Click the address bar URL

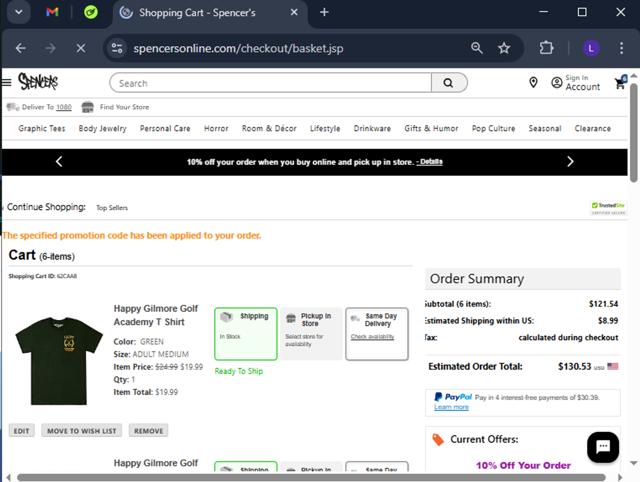pyautogui.click(x=238, y=49)
